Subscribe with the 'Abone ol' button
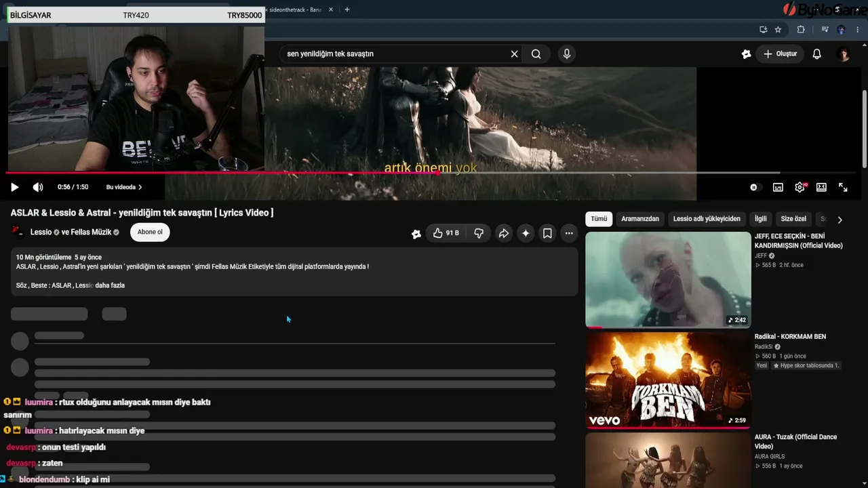Screen dimensions: 868x488 tap(150, 232)
